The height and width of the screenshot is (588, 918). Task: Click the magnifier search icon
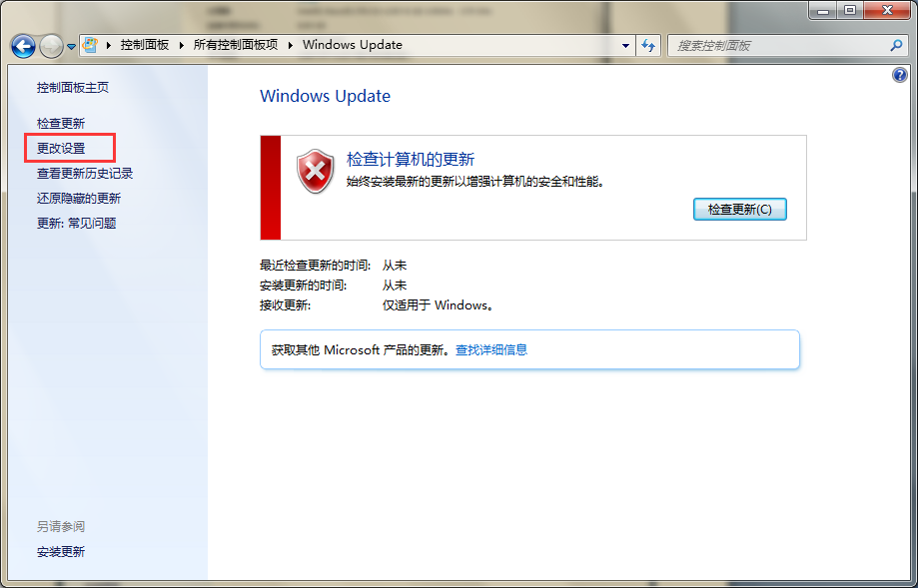pyautogui.click(x=896, y=45)
